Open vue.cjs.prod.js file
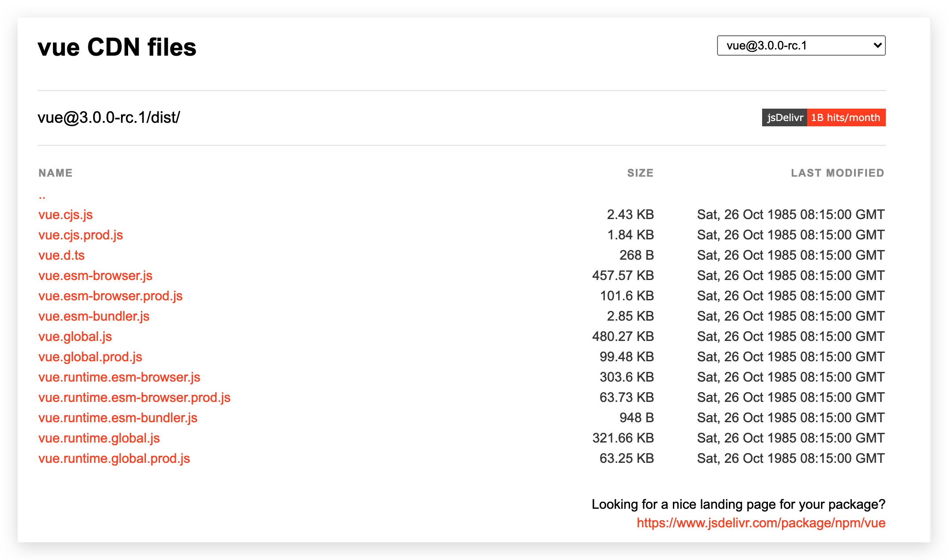The image size is (949, 560). click(80, 235)
